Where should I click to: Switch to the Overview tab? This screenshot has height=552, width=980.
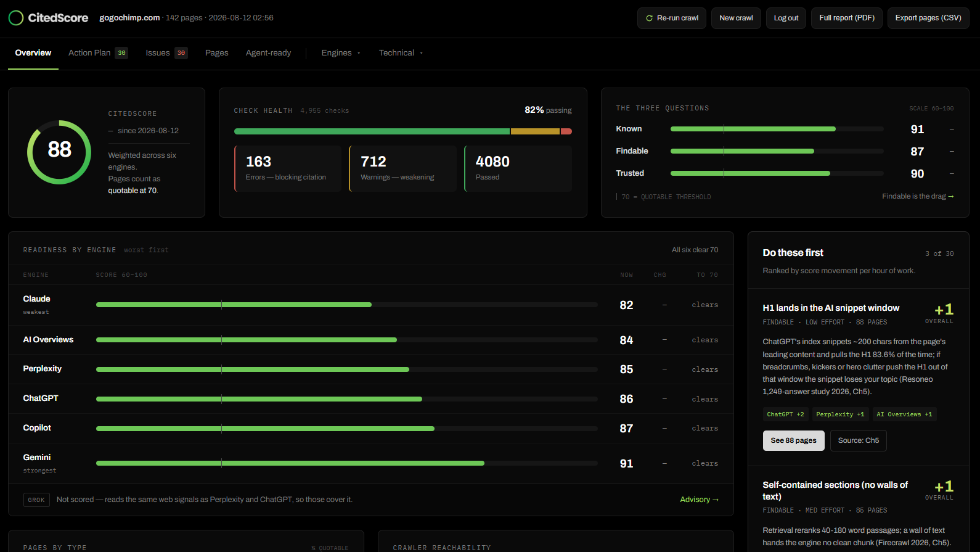click(x=33, y=53)
